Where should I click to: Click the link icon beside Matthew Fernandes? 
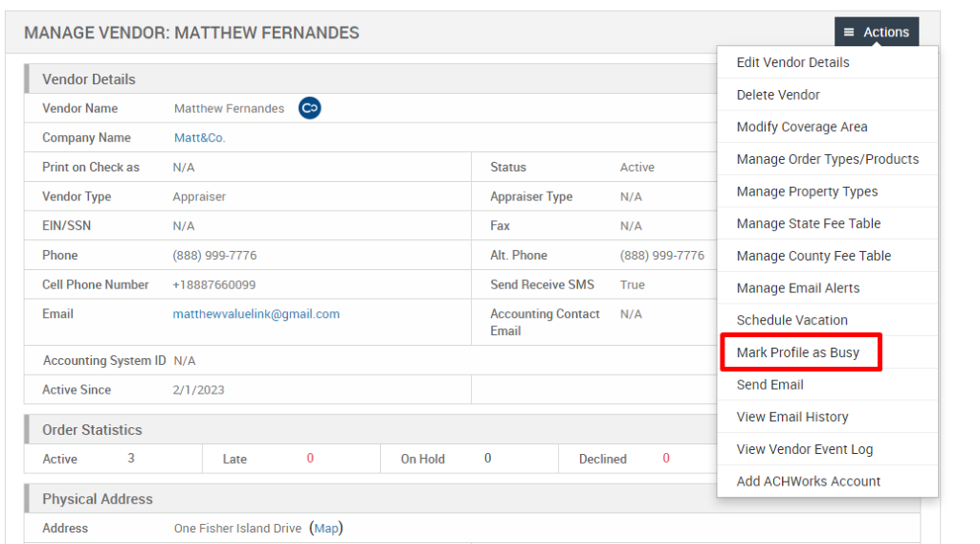(x=309, y=108)
